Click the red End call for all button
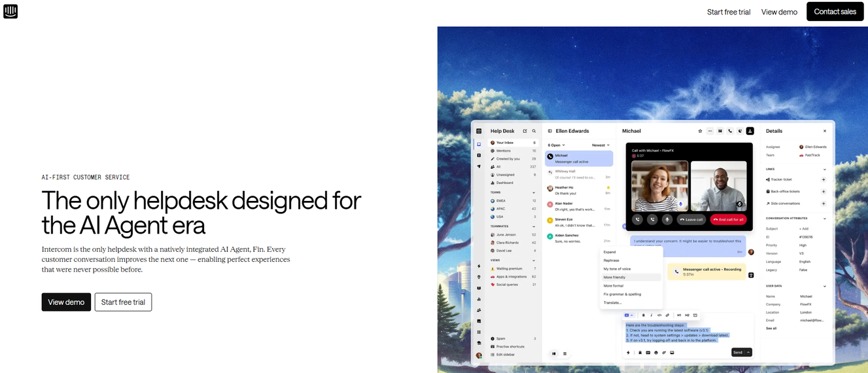 tap(728, 220)
